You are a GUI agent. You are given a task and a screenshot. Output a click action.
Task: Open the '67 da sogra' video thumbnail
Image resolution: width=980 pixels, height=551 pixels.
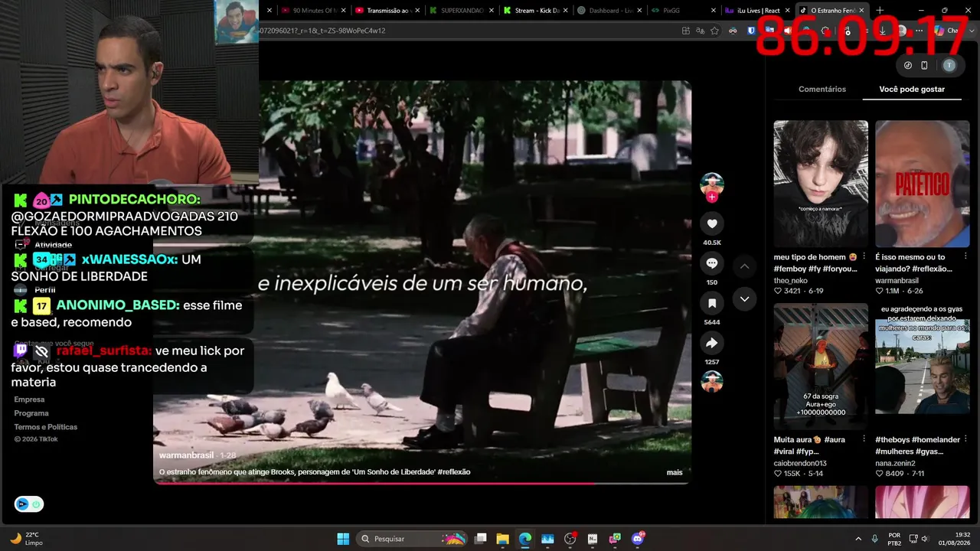821,367
